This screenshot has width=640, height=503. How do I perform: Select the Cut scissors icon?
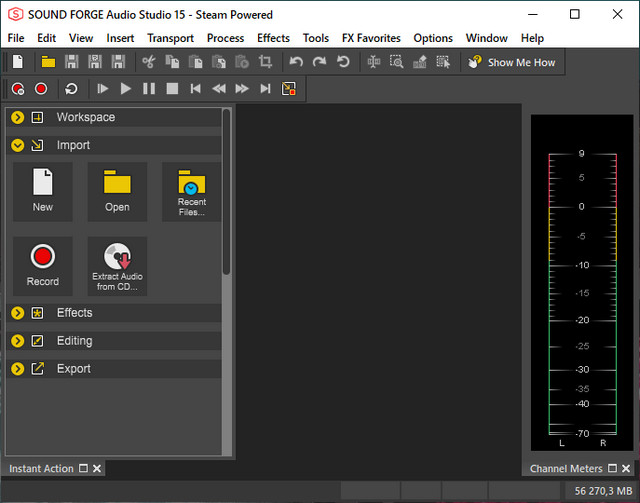point(149,62)
